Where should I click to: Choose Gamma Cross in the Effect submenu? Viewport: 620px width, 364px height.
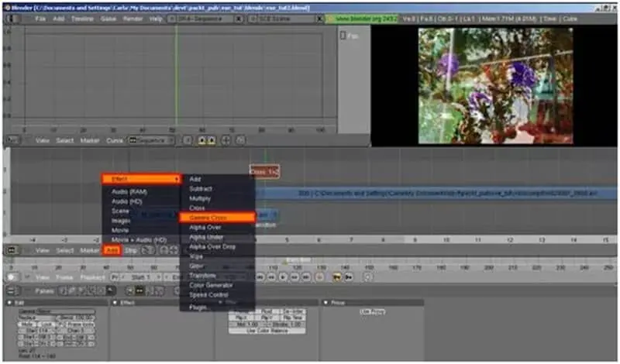pyautogui.click(x=217, y=218)
